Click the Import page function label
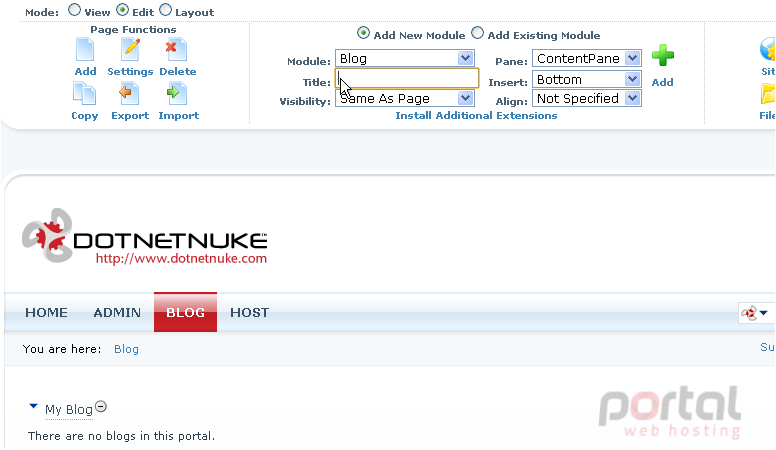Screen dimensions: 776x450 tap(179, 115)
